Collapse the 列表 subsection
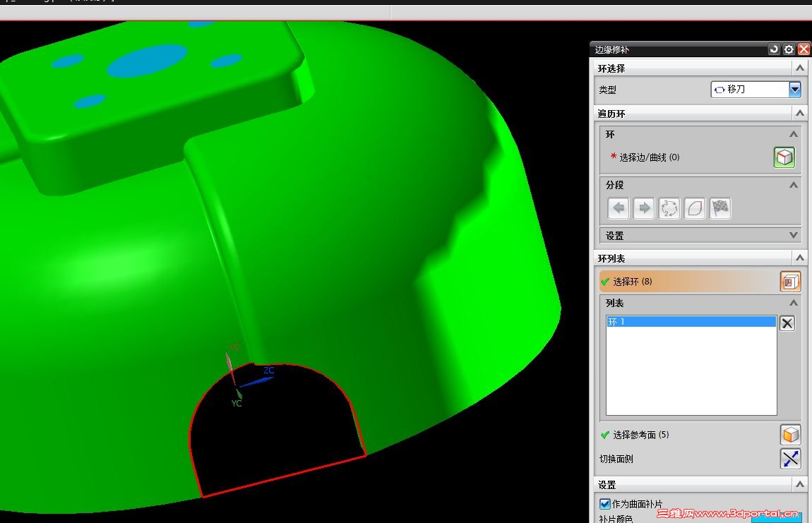This screenshot has height=523, width=812. [x=794, y=302]
